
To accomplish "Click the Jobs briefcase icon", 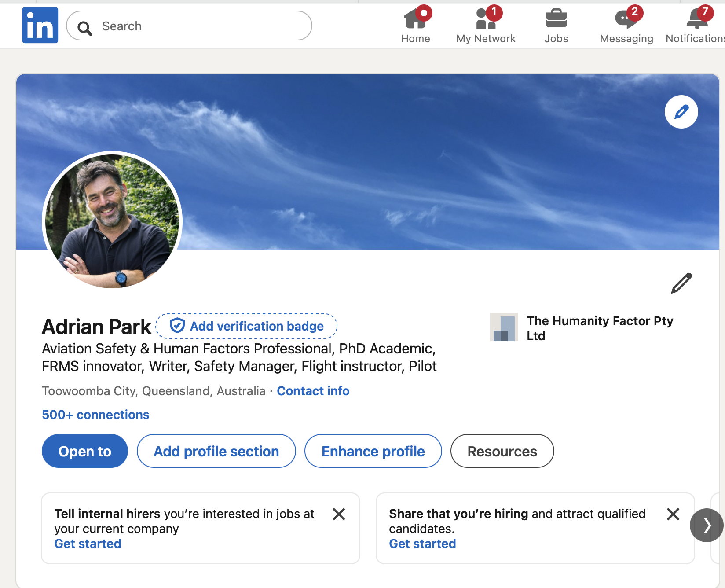I will 556,18.
